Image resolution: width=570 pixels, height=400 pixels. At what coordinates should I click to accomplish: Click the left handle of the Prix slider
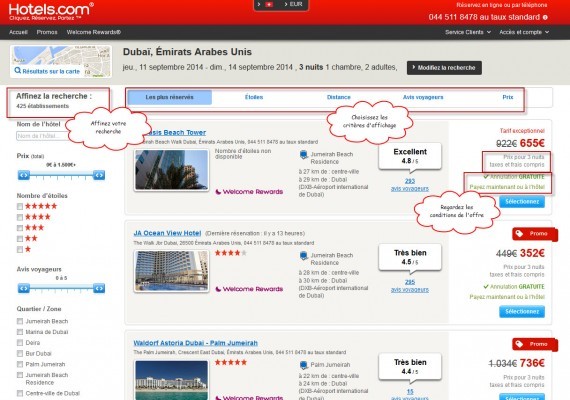(24, 175)
